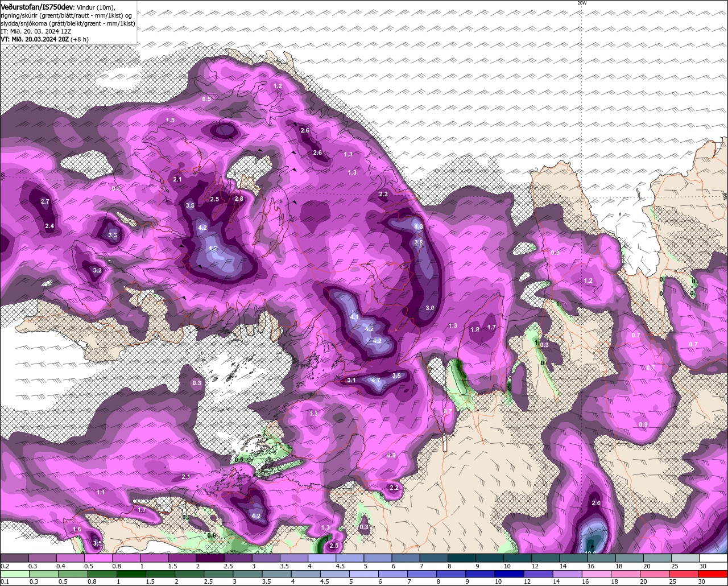The image size is (728, 586).
Task: Select the 4.1 precipitation value label
Action: 354,317
